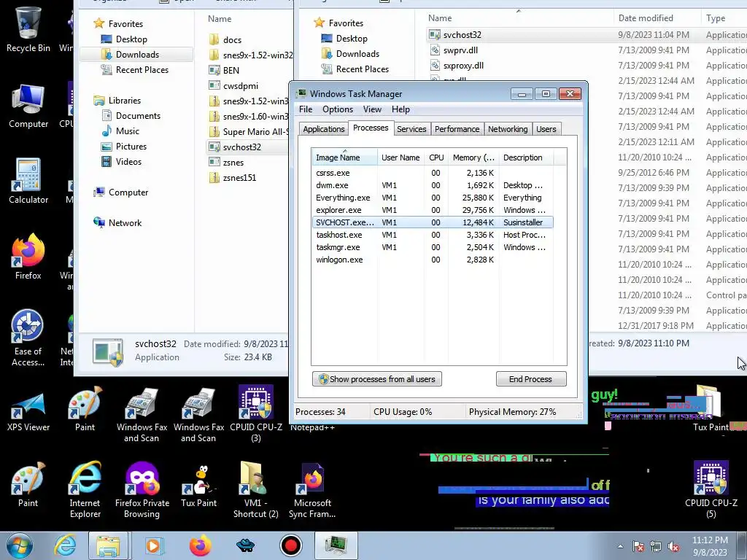
Task: Open the Options menu in Task Manager
Action: (x=337, y=109)
